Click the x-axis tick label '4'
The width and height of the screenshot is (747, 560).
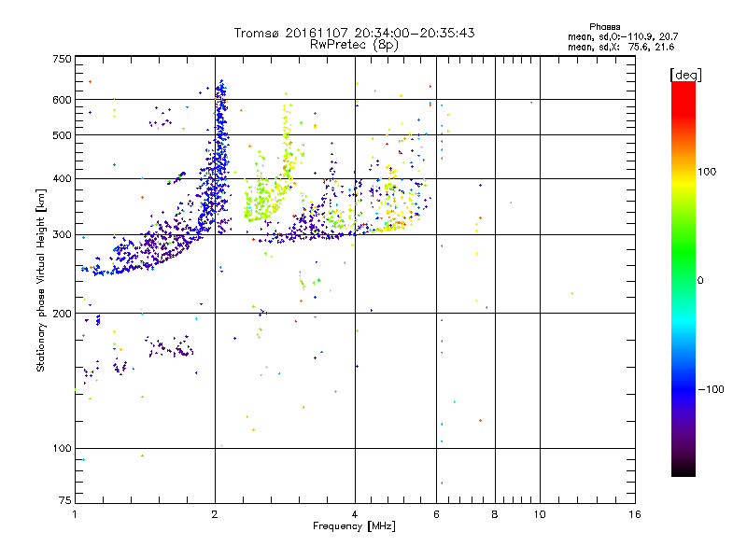(x=355, y=514)
